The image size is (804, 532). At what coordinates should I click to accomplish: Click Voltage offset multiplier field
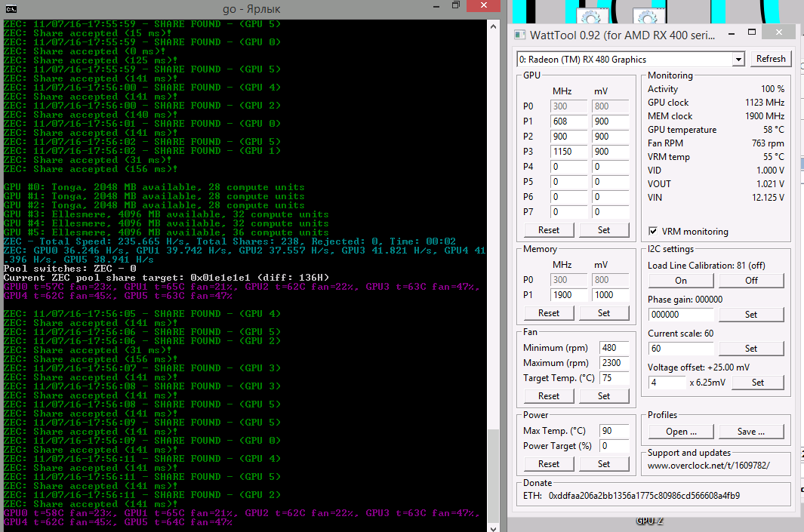(667, 383)
